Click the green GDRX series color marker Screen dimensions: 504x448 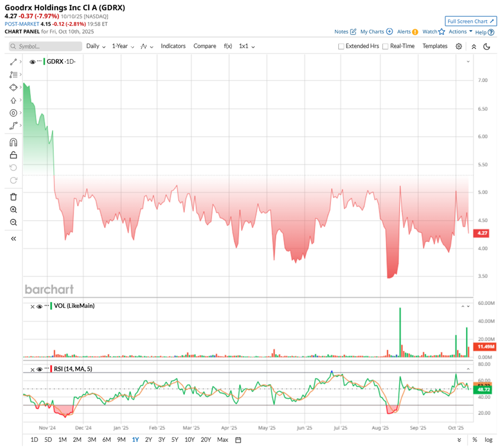pyautogui.click(x=44, y=61)
